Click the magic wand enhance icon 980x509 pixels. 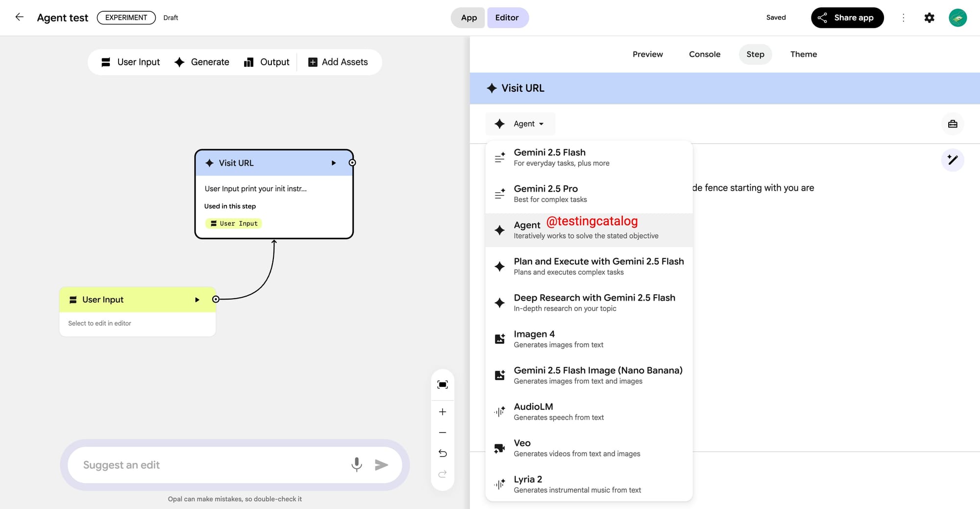952,160
